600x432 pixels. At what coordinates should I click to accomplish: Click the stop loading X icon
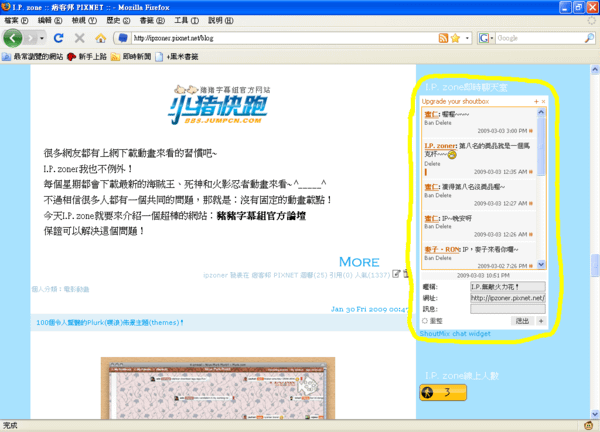coord(80,38)
